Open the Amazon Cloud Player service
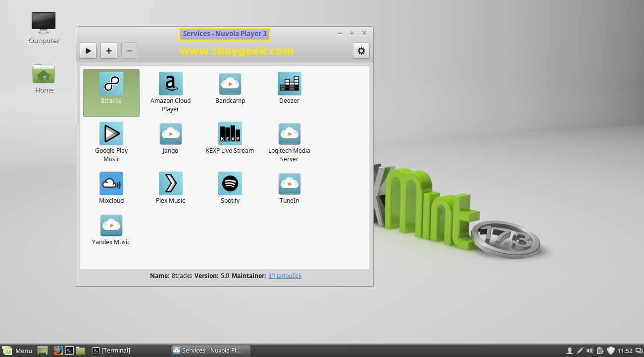 coord(171,84)
